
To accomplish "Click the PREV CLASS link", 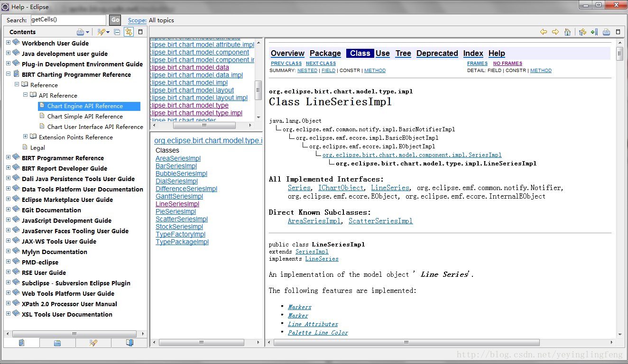I will (286, 64).
